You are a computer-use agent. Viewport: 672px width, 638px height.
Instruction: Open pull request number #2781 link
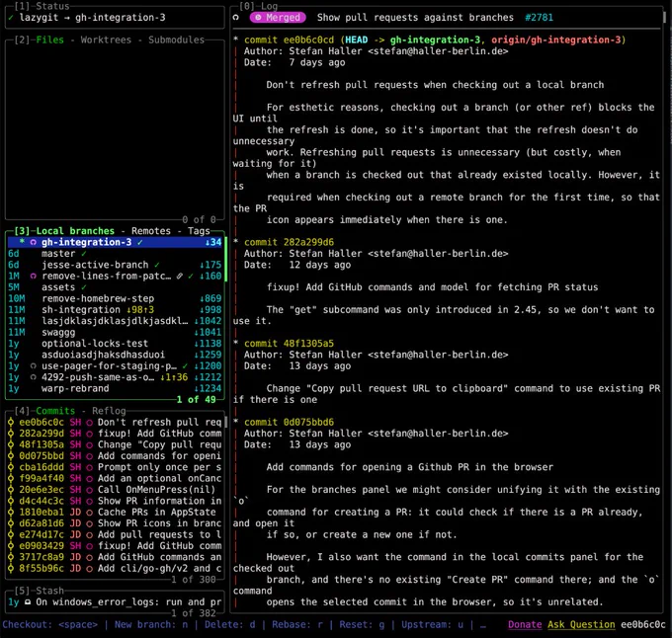[x=540, y=18]
